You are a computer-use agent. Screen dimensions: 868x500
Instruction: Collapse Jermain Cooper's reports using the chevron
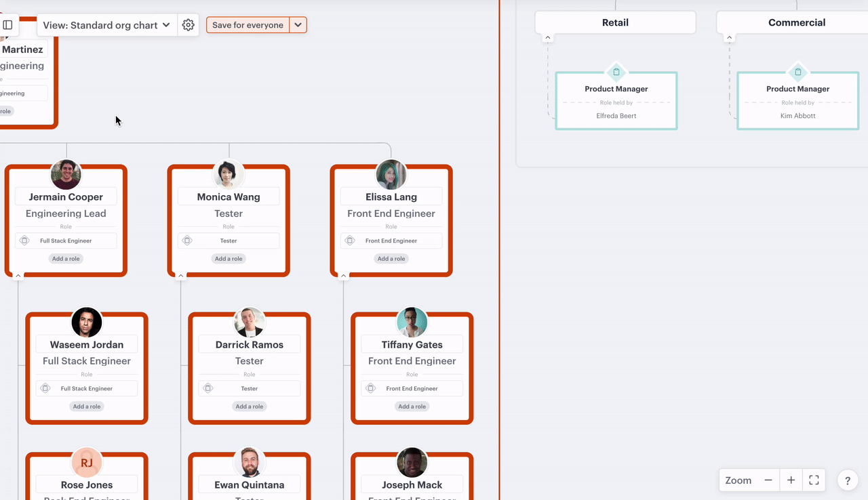click(18, 275)
